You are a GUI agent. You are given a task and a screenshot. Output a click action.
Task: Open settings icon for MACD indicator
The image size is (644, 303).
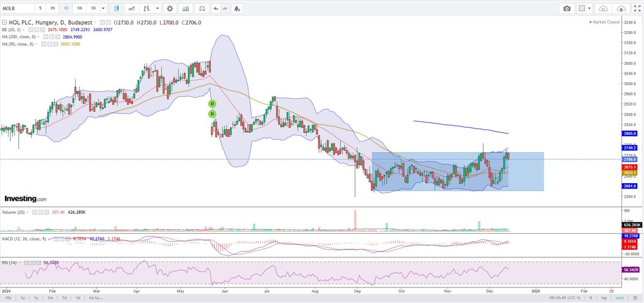coord(62,239)
